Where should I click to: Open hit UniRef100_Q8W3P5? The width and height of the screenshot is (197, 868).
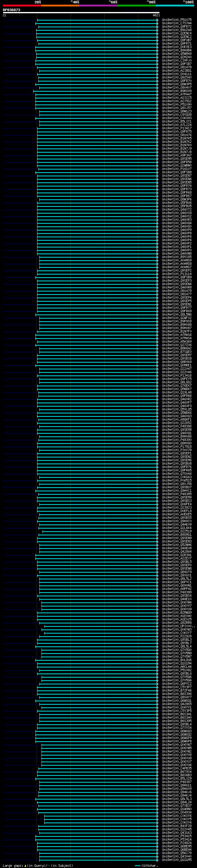click(x=176, y=84)
